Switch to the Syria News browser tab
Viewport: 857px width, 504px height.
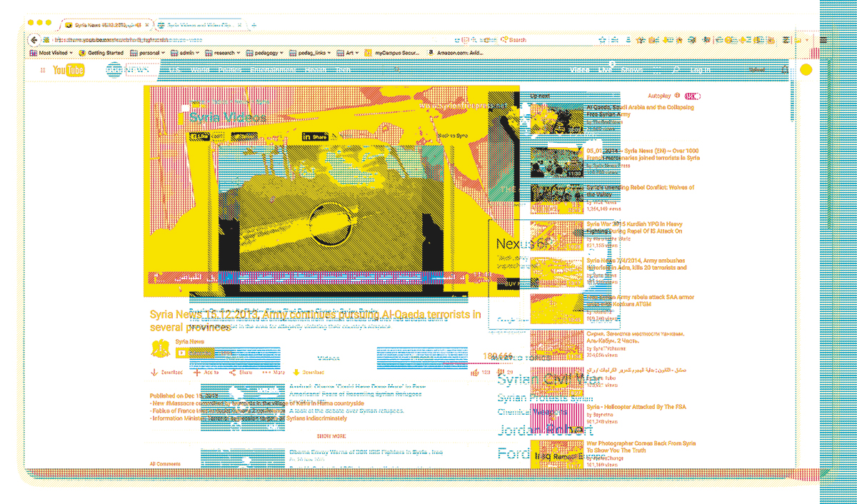106,25
